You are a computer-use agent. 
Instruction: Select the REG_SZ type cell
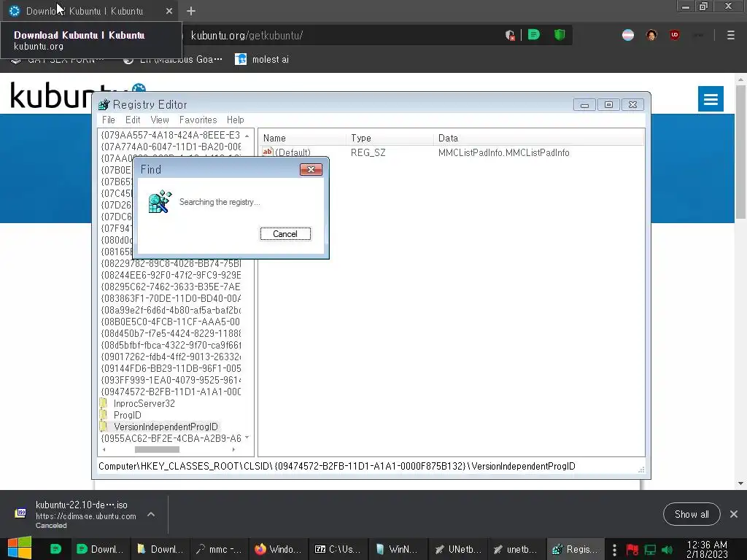368,153
